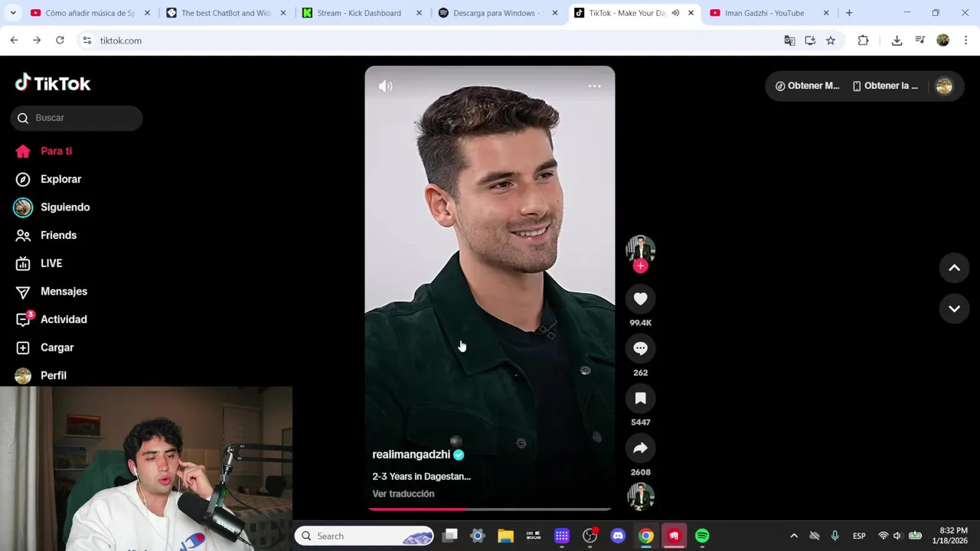Open Discord from the taskbar
980x551 pixels.
tap(618, 536)
